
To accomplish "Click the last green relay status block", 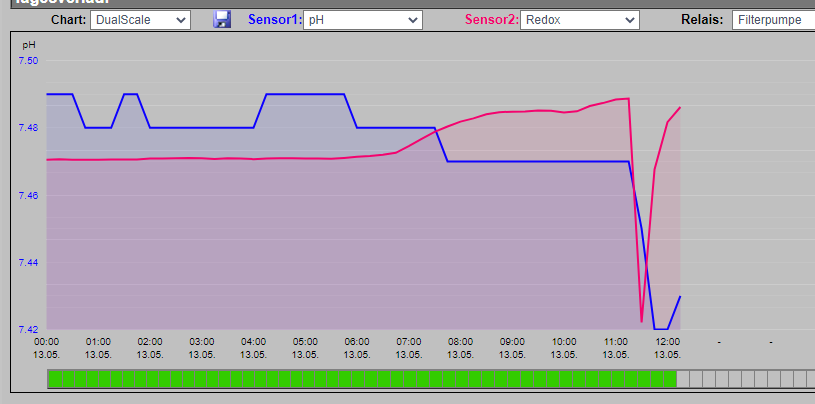I will coord(671,379).
